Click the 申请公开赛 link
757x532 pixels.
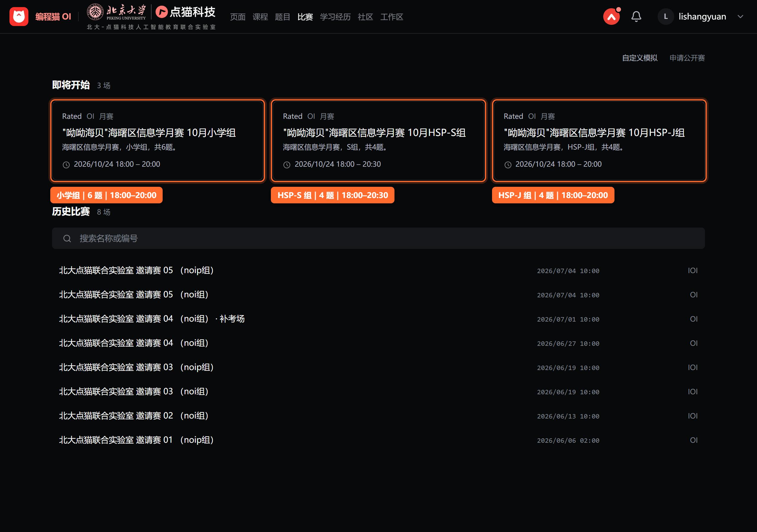[x=687, y=58]
